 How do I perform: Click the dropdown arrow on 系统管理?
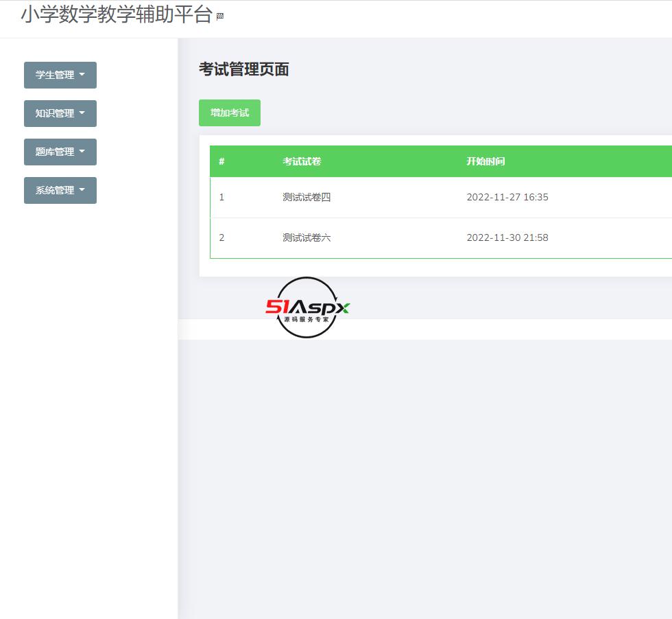82,190
